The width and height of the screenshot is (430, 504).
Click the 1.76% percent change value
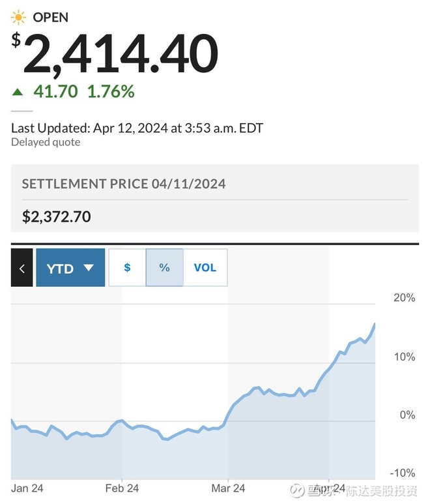coord(111,92)
